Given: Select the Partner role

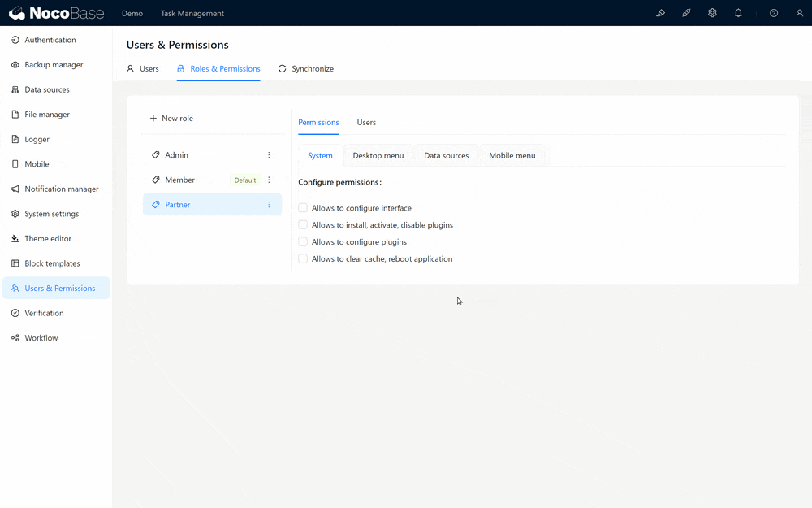Looking at the screenshot, I should 212,205.
